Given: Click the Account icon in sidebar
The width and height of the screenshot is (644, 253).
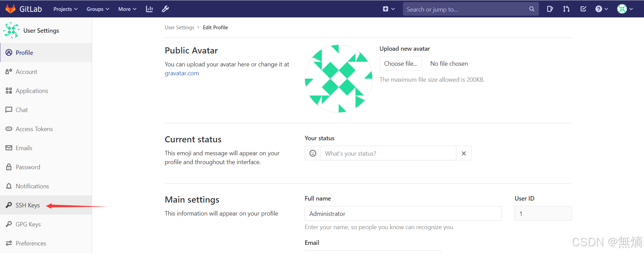Looking at the screenshot, I should pyautogui.click(x=9, y=72).
